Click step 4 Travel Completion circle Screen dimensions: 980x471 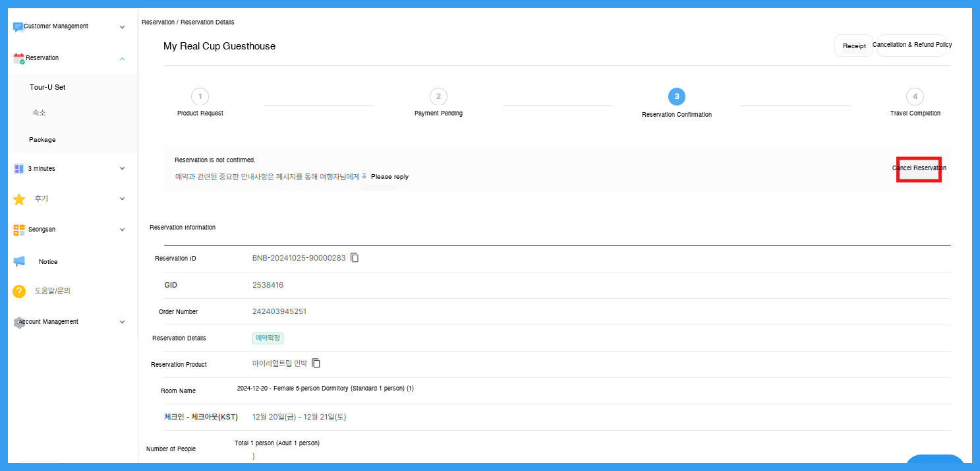pyautogui.click(x=915, y=96)
